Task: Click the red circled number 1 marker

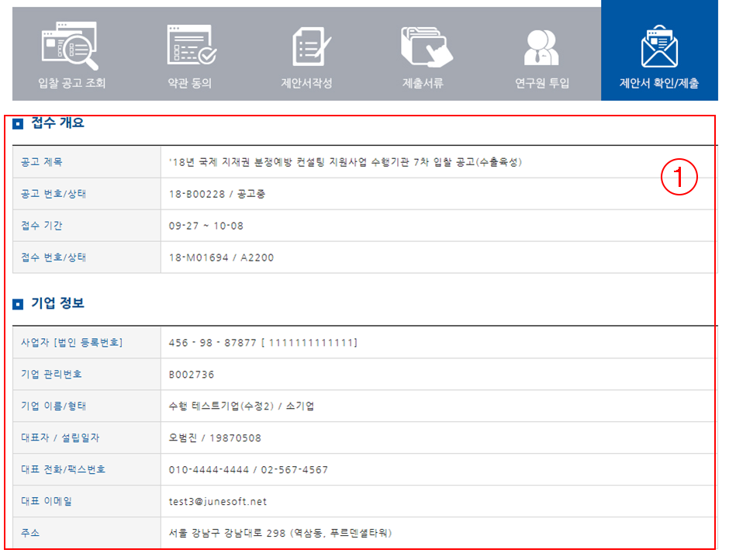Action: click(679, 178)
